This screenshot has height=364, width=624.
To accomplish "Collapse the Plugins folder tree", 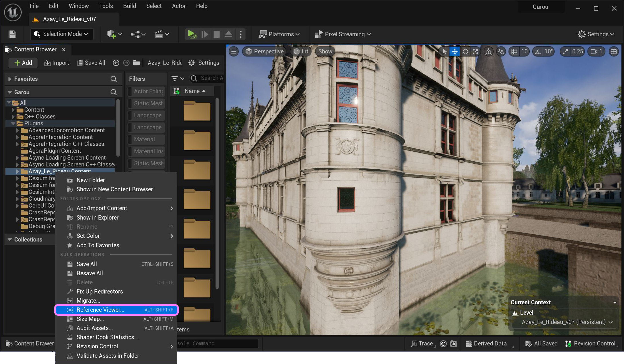I will [x=13, y=123].
